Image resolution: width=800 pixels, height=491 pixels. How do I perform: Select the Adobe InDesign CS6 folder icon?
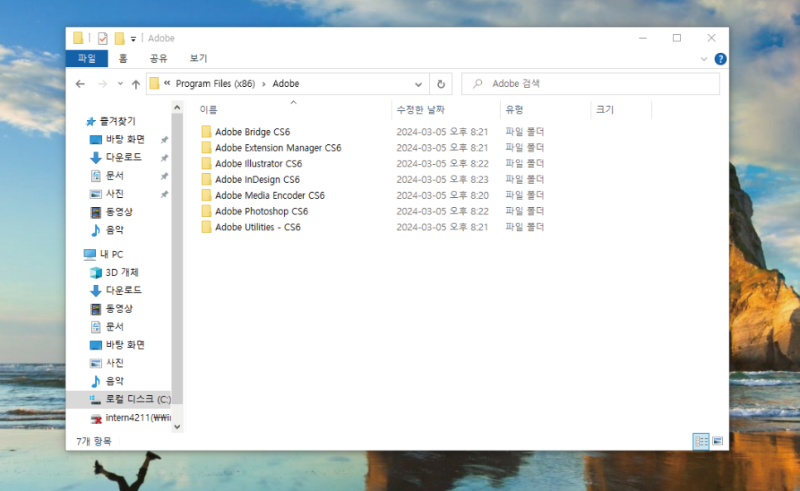[206, 179]
